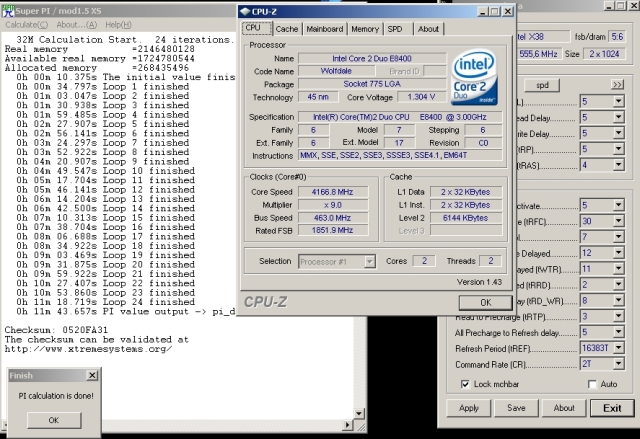The height and width of the screenshot is (439, 640).
Task: Click the Core Speed 4166.8 MHz value
Action: (333, 192)
